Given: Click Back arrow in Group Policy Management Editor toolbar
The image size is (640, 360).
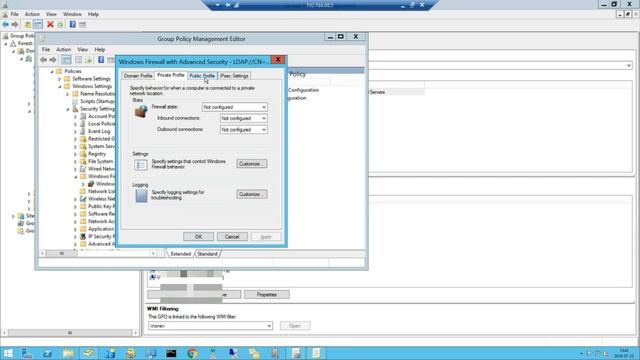Looking at the screenshot, I should [x=44, y=60].
